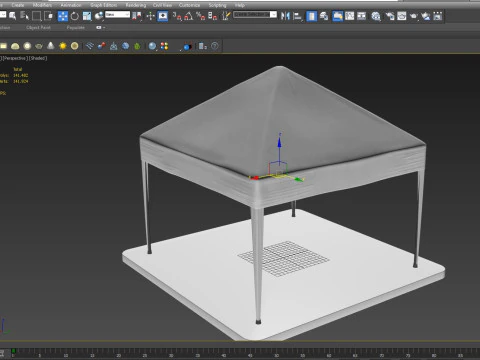
Task: Open the Civil View menu
Action: (162, 5)
